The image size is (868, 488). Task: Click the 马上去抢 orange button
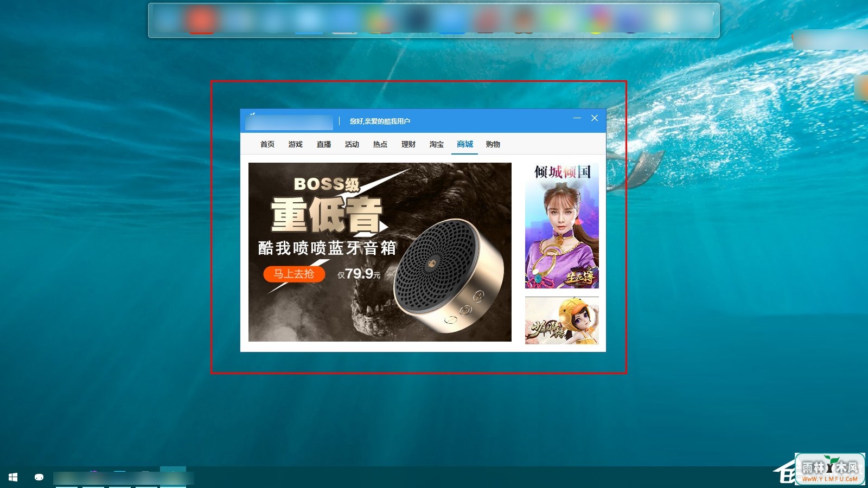tap(294, 274)
